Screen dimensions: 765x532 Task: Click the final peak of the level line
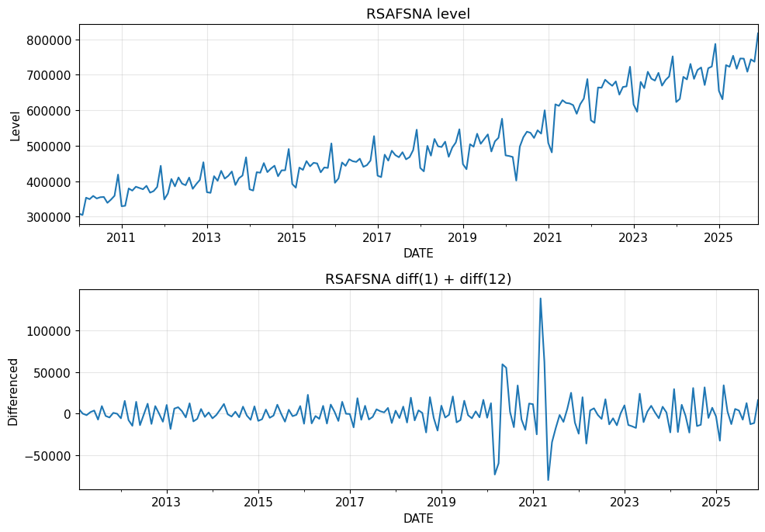[x=757, y=33]
